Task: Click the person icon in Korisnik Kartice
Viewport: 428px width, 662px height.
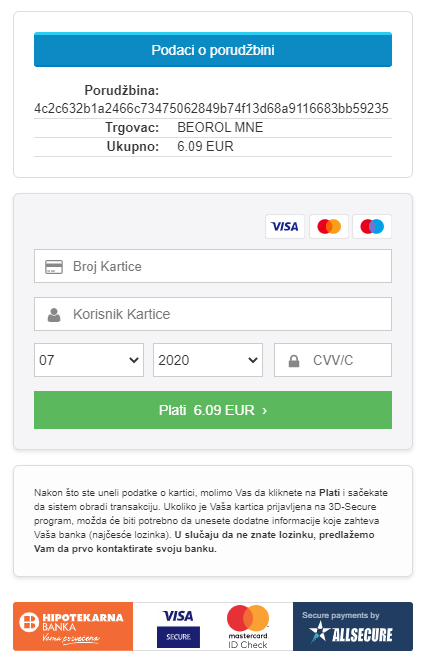Action: click(54, 315)
